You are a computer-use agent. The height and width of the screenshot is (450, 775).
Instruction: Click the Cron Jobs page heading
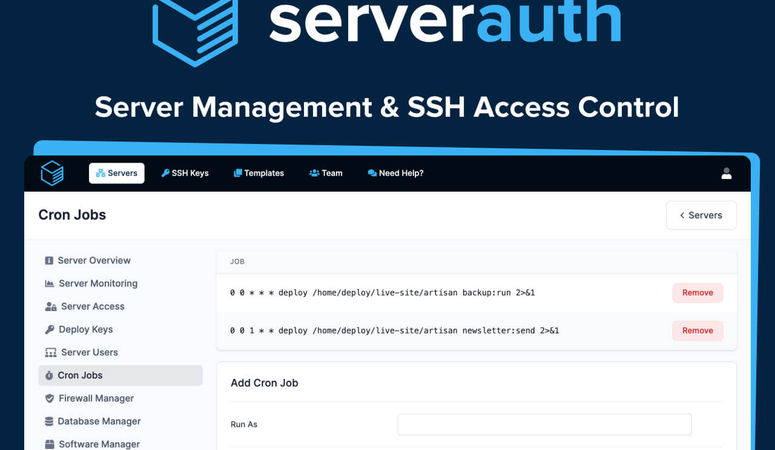72,215
